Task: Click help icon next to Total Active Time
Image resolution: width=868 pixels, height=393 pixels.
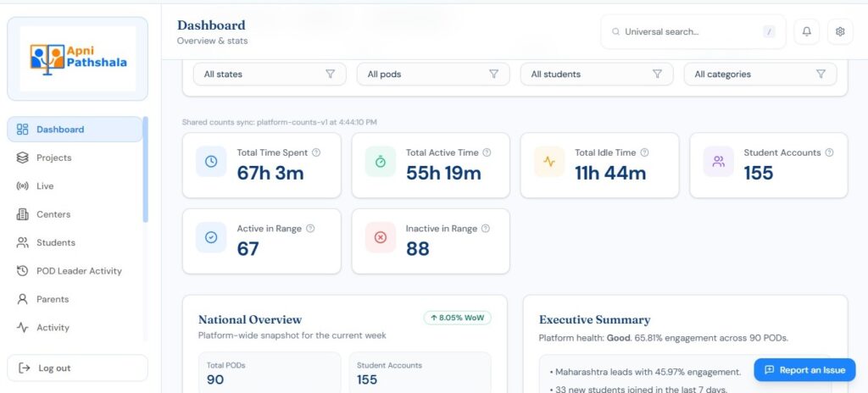Action: [487, 152]
